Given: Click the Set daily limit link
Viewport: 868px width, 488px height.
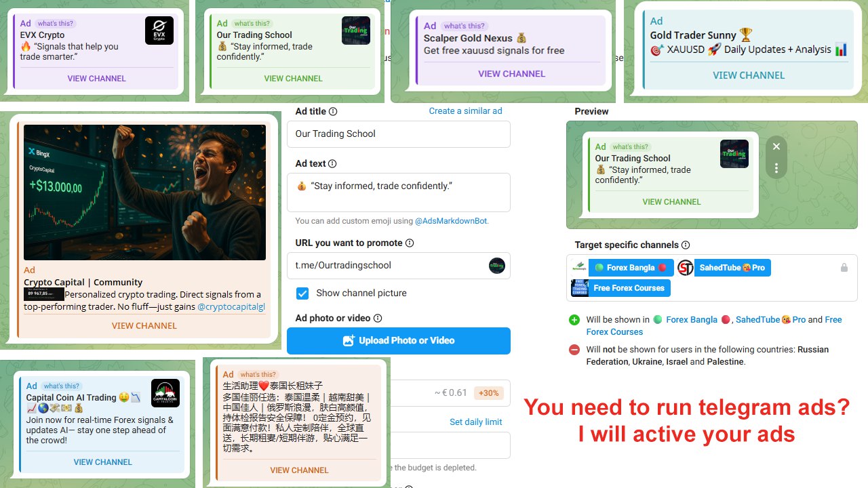Looking at the screenshot, I should (x=476, y=422).
